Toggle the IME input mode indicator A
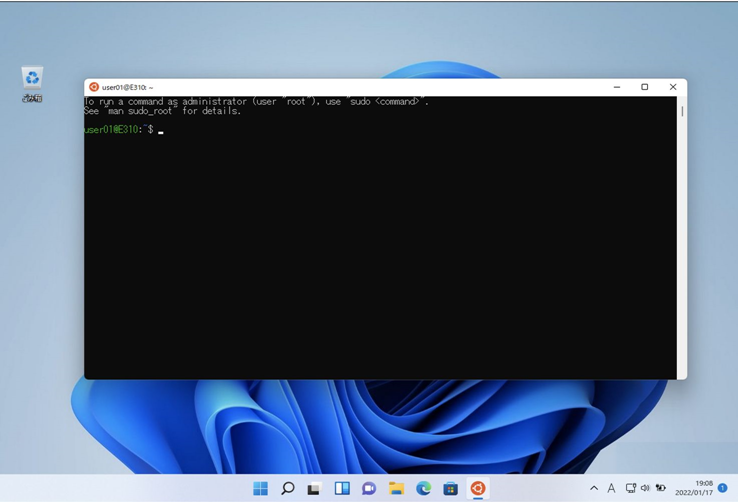The width and height of the screenshot is (738, 502). point(611,488)
